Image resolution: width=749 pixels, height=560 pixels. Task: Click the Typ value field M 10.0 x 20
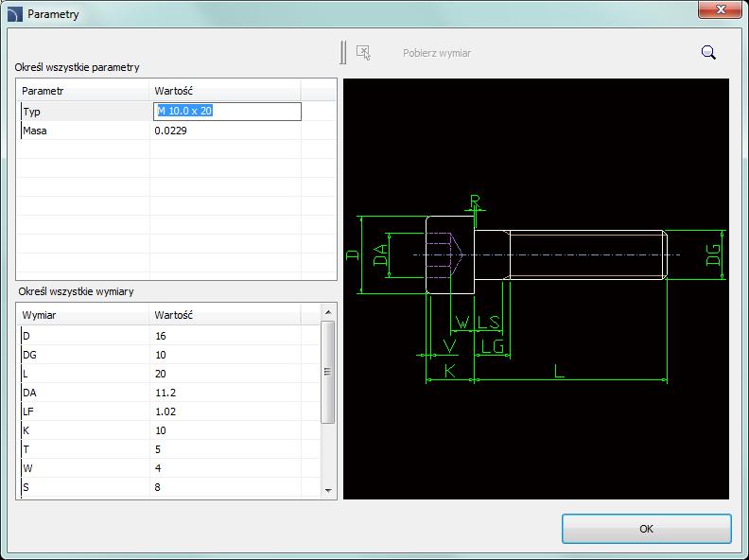(227, 112)
